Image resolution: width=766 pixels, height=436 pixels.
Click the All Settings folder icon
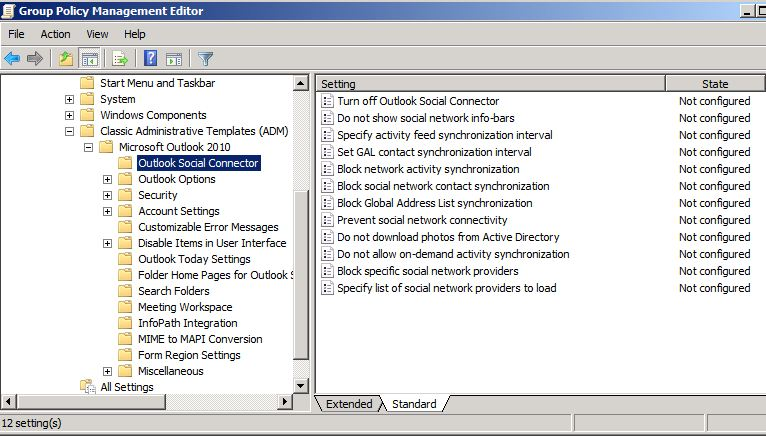click(x=88, y=387)
